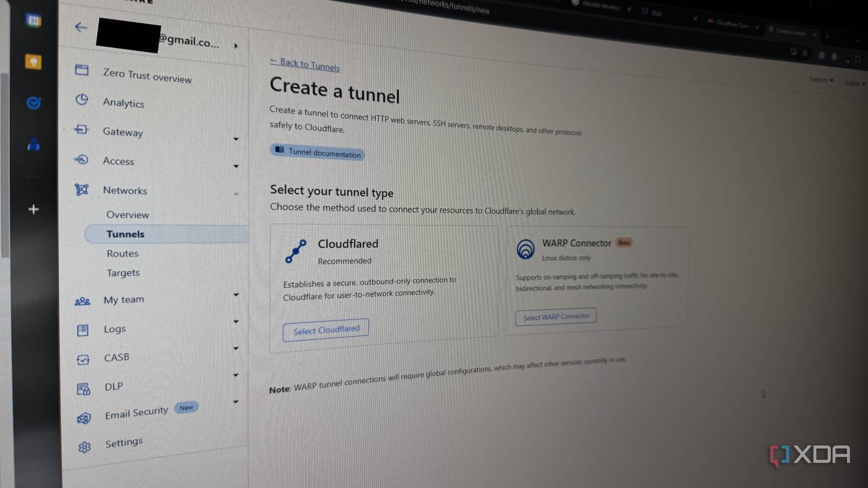Screen dimensions: 868x488
Task: Click the Analytics pie chart icon
Action: (x=82, y=99)
